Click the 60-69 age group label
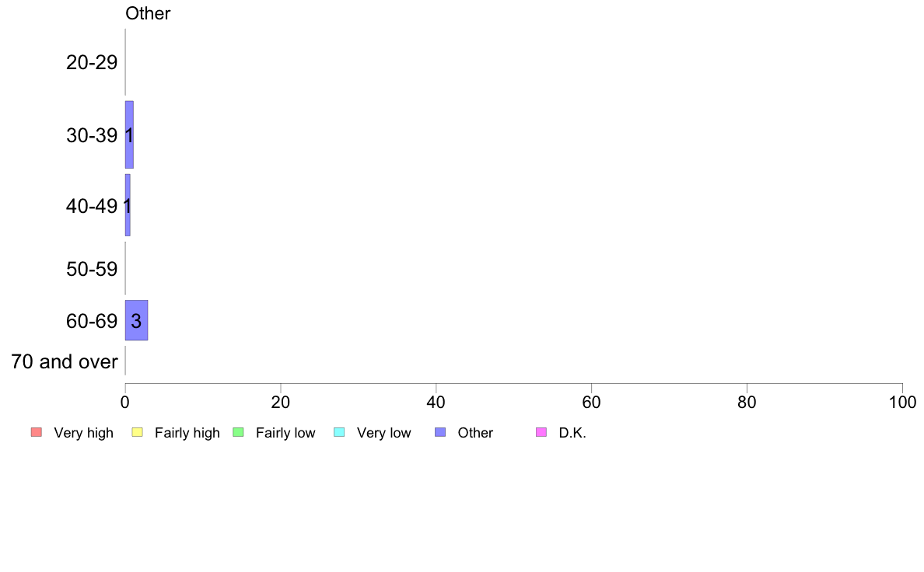 [92, 321]
